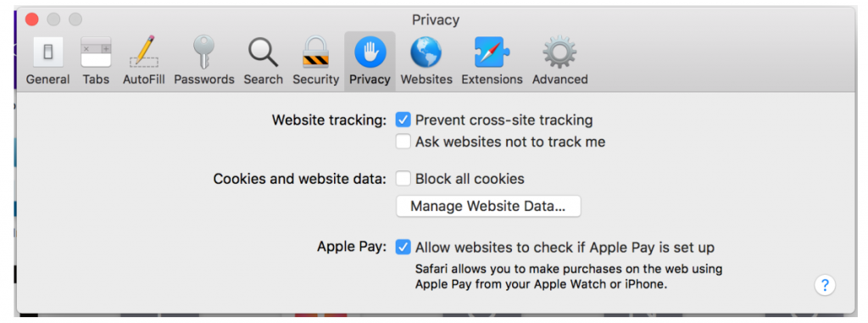The width and height of the screenshot is (868, 323).
Task: Open the Passwords key icon
Action: 203,53
